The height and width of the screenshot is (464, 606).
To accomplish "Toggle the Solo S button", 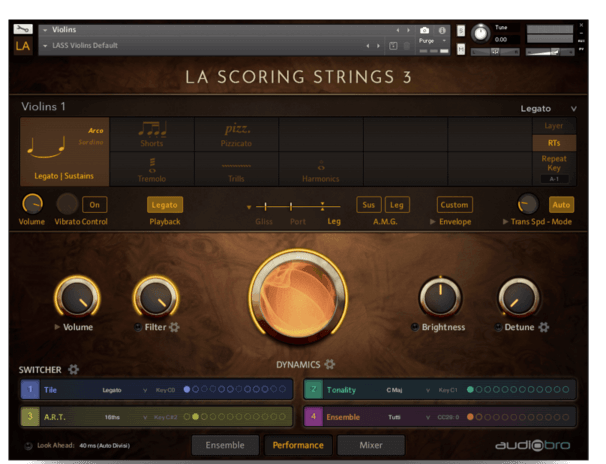I will tap(461, 31).
